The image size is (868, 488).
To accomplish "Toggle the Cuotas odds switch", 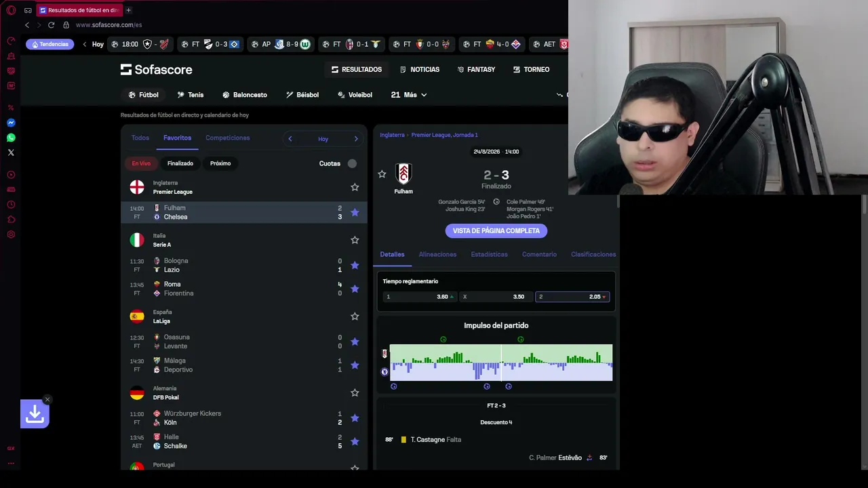I will click(352, 163).
